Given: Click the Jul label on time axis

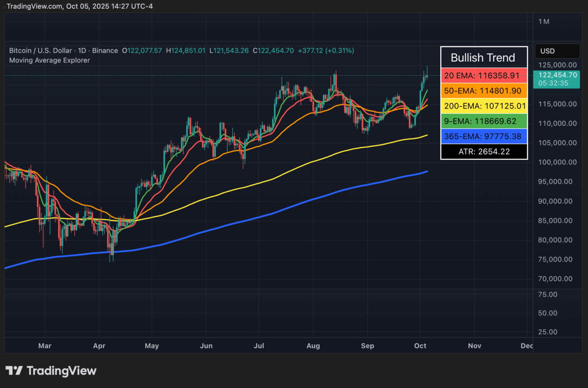Looking at the screenshot, I should 259,346.
